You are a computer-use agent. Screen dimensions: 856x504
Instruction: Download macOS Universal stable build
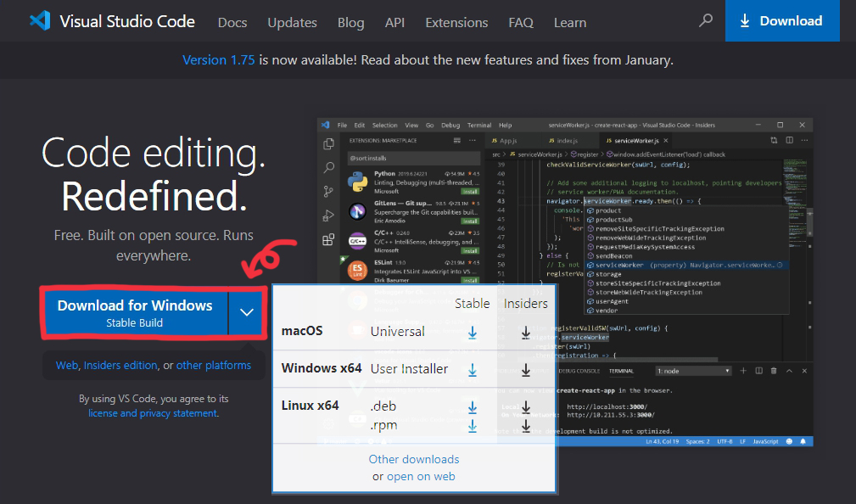coord(473,332)
